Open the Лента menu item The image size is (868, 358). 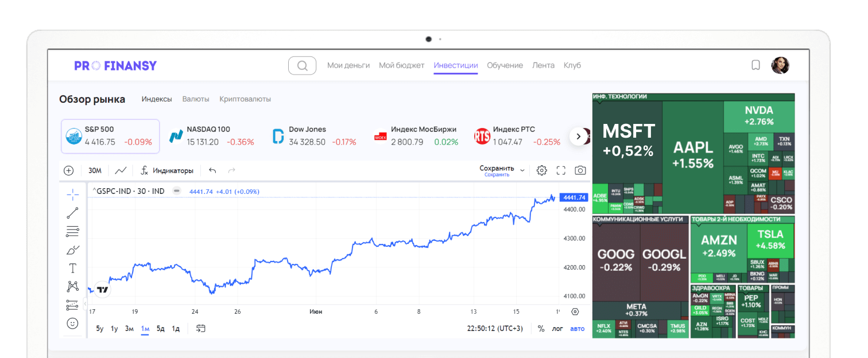click(543, 65)
